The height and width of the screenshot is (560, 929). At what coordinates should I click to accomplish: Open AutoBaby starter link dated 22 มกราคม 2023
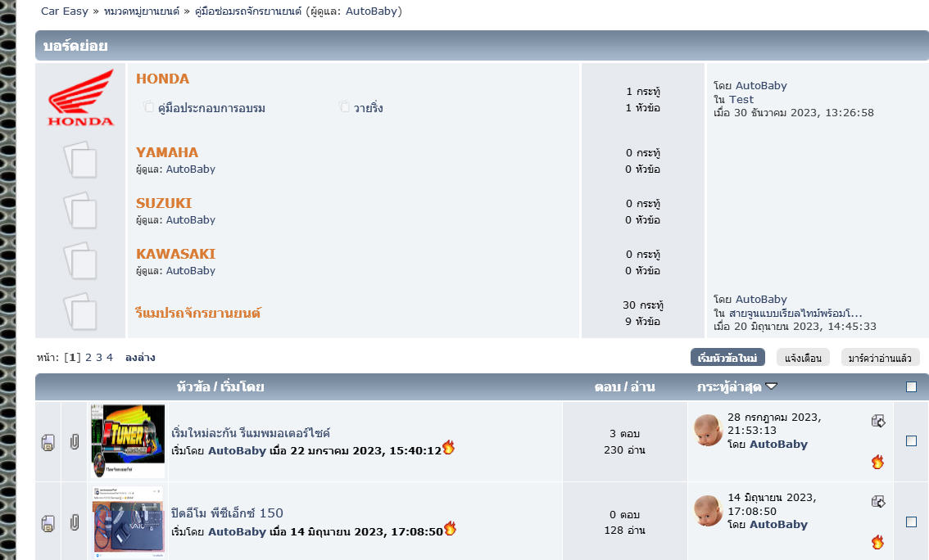click(237, 450)
